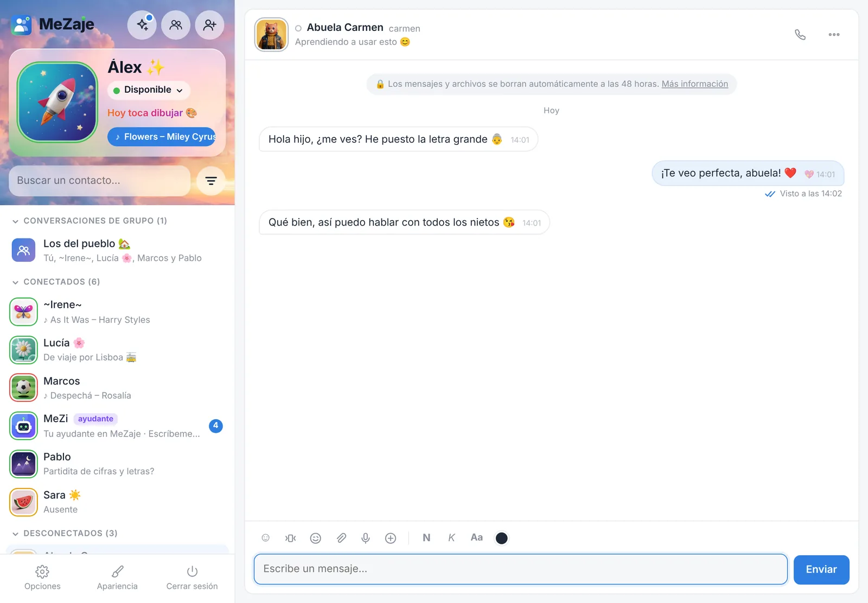Image resolution: width=868 pixels, height=603 pixels.
Task: Open the winking face animations picker
Action: [x=316, y=538]
